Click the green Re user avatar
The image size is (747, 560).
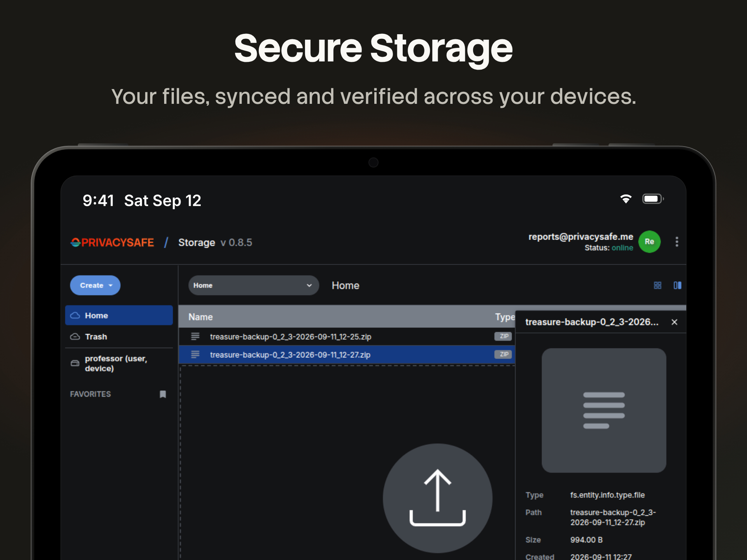[649, 241]
